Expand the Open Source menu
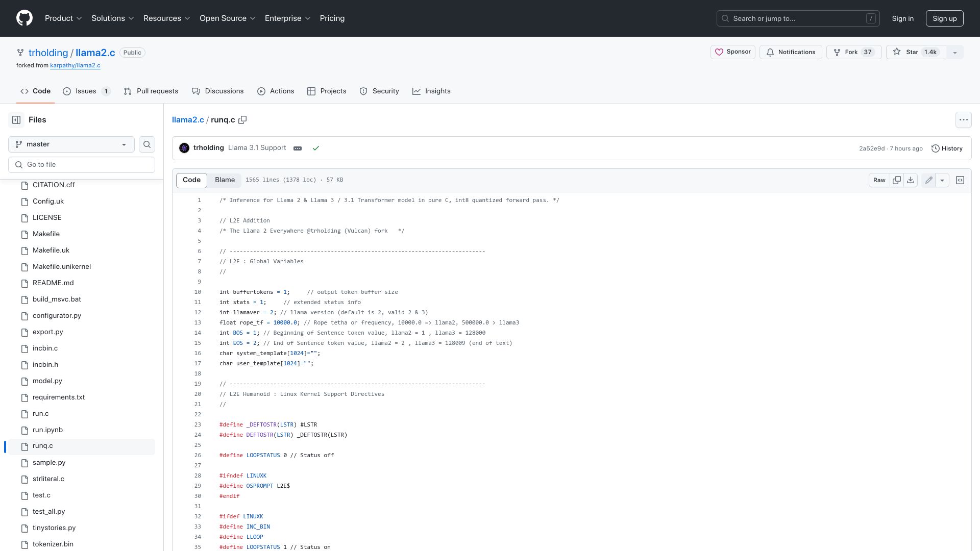 tap(227, 18)
